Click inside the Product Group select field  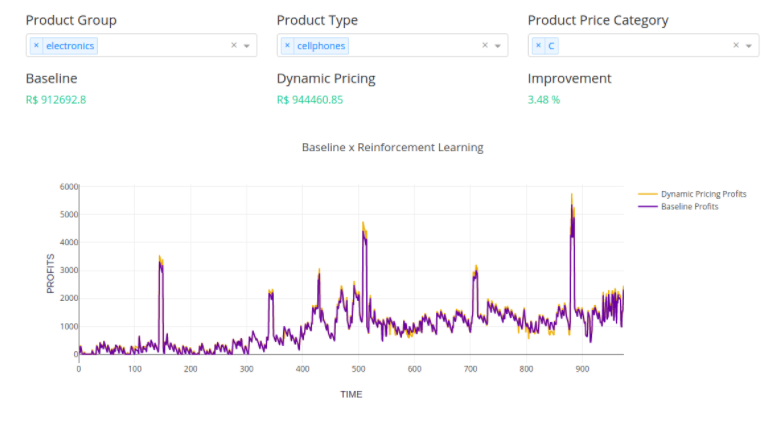pyautogui.click(x=160, y=46)
